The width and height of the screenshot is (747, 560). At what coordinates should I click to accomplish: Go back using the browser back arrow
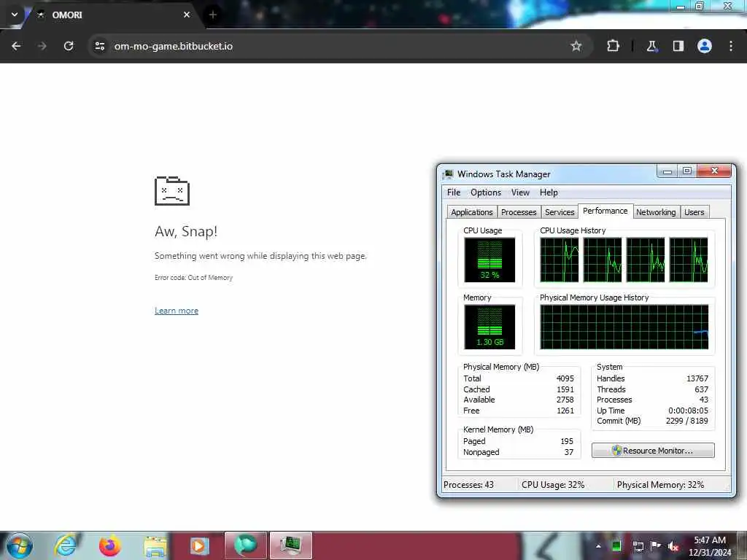pyautogui.click(x=16, y=46)
